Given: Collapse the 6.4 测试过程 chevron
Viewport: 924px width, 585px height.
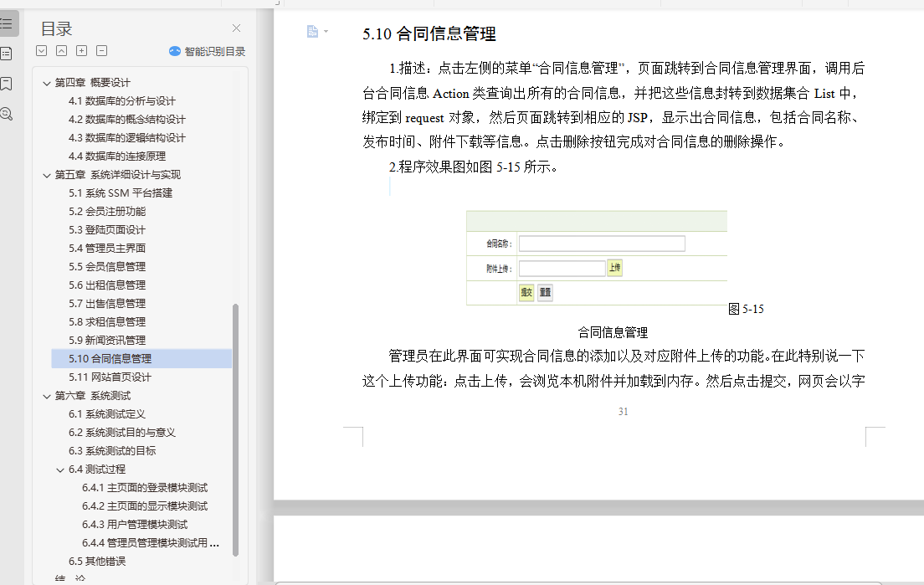Looking at the screenshot, I should coord(60,470).
